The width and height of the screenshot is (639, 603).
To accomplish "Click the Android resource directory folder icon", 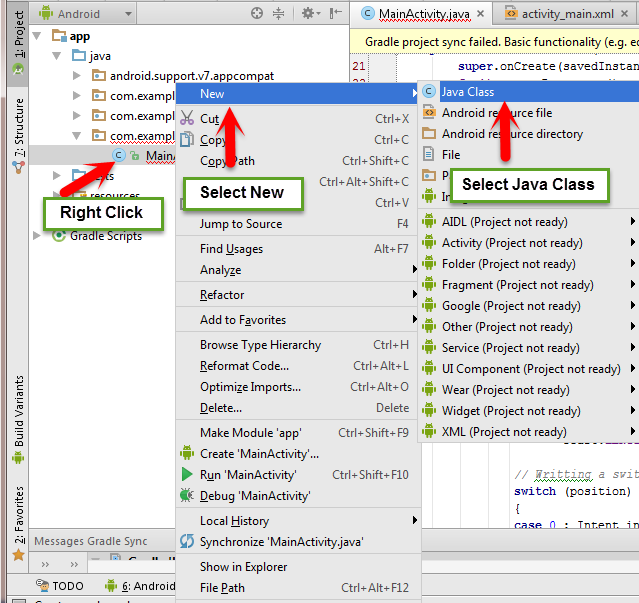I will pyautogui.click(x=429, y=133).
